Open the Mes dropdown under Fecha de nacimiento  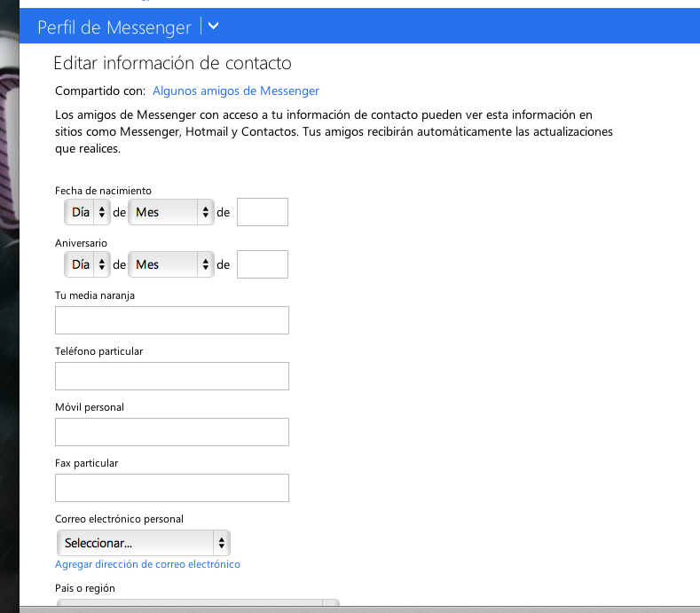pyautogui.click(x=171, y=213)
